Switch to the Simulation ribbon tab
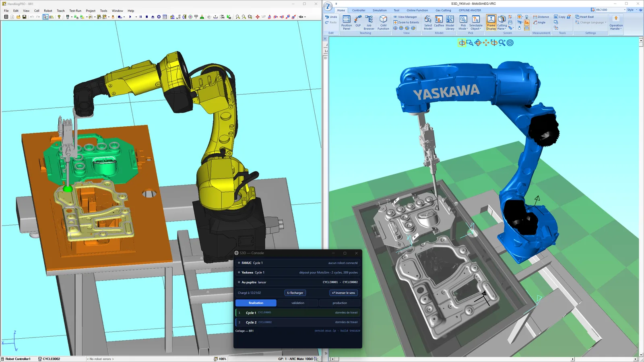The height and width of the screenshot is (362, 644). pyautogui.click(x=380, y=10)
